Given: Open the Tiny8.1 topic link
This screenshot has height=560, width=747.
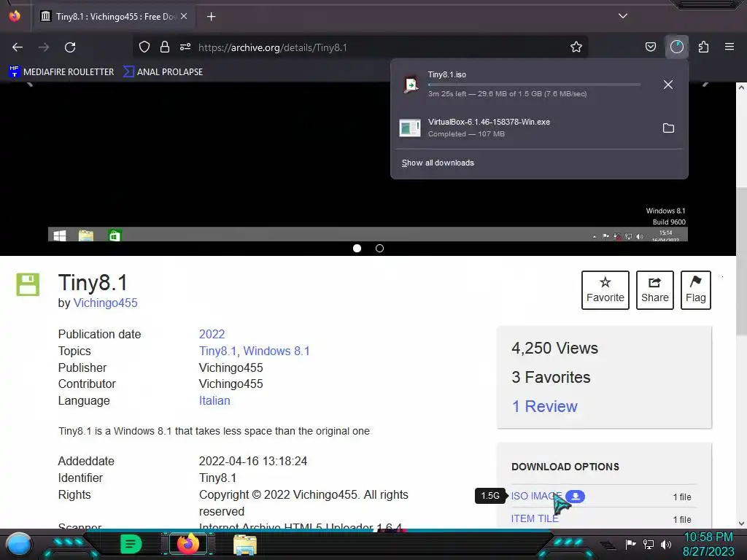Looking at the screenshot, I should pos(217,351).
